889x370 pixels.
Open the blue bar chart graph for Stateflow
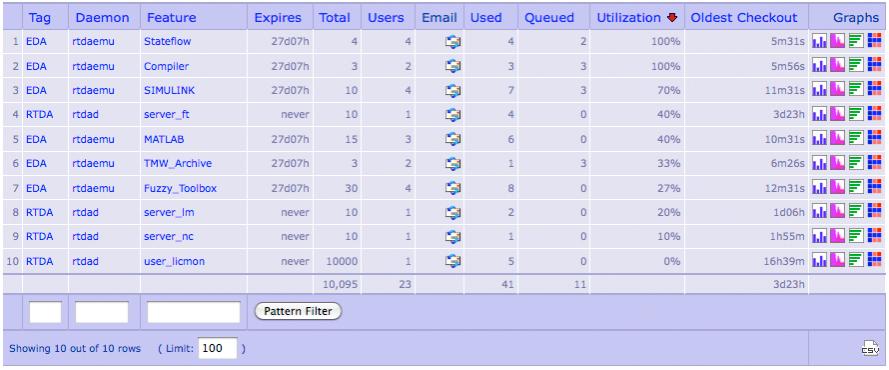(819, 41)
